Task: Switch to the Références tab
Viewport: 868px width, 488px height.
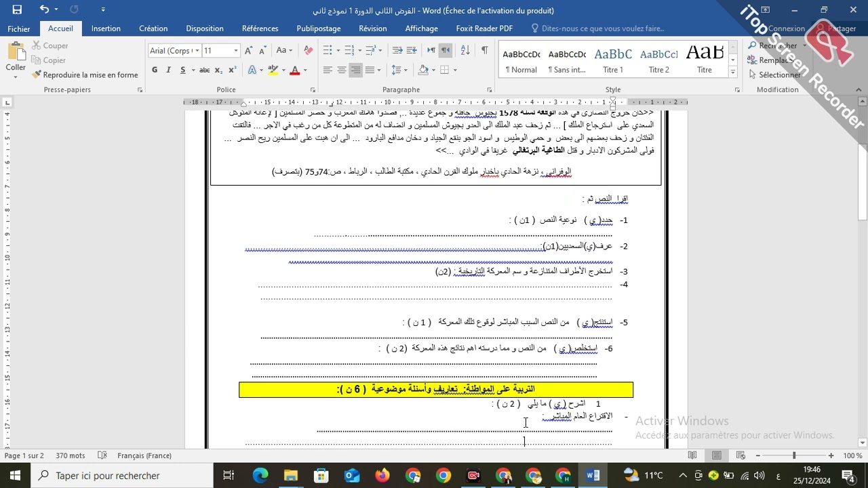Action: click(260, 28)
